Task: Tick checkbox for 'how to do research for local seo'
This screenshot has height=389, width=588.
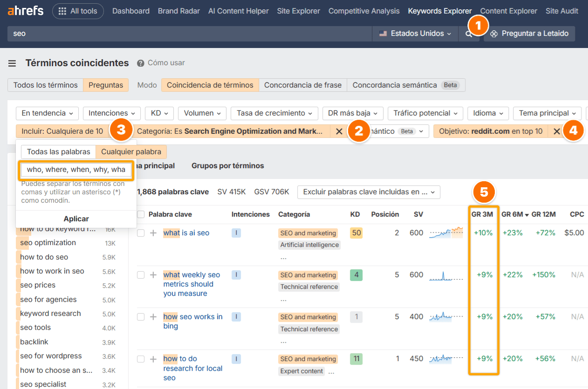Action: point(141,359)
